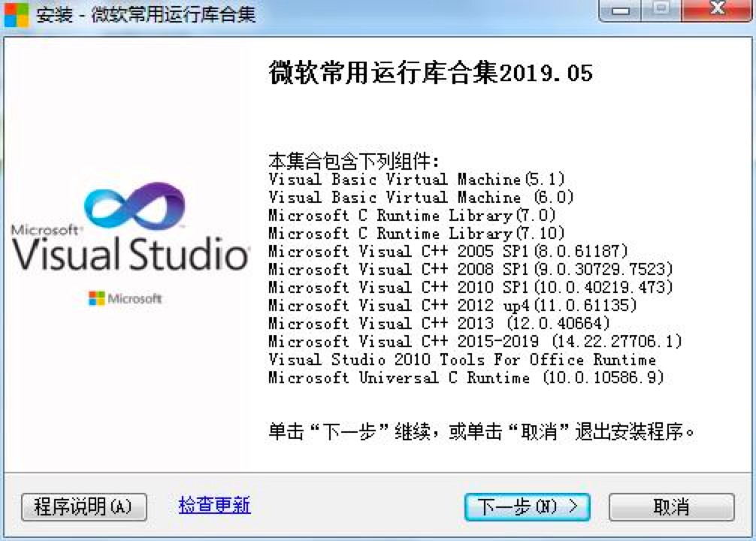Screen dimensions: 756x541
Task: Click Visual C++ 2013 (12.0.40664) line
Action: [439, 323]
